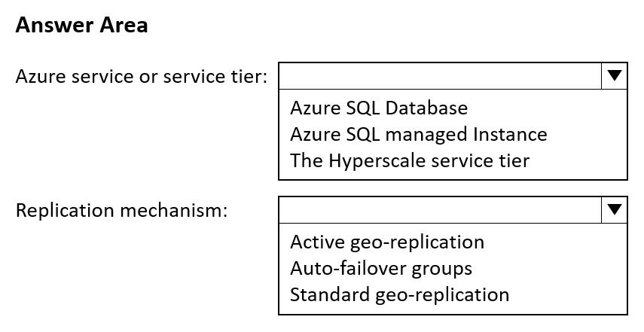
Task: Pick Standard geo-replication option
Action: 400,294
